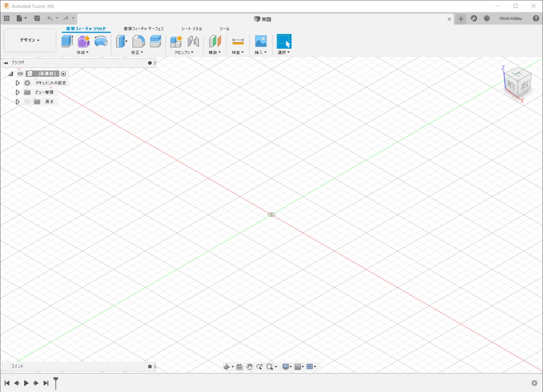Select the Revolve tool icon
This screenshot has width=543, height=392.
tap(101, 41)
